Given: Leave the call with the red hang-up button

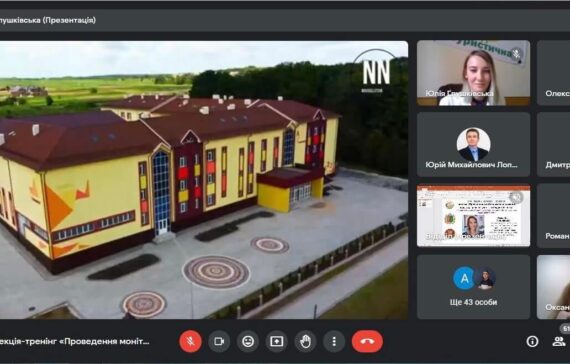Looking at the screenshot, I should pos(367,341).
